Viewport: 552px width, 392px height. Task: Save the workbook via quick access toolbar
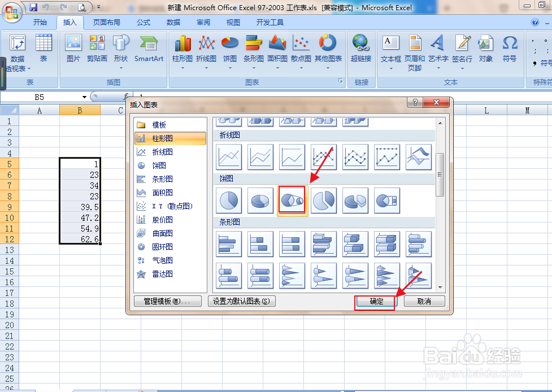click(x=33, y=7)
